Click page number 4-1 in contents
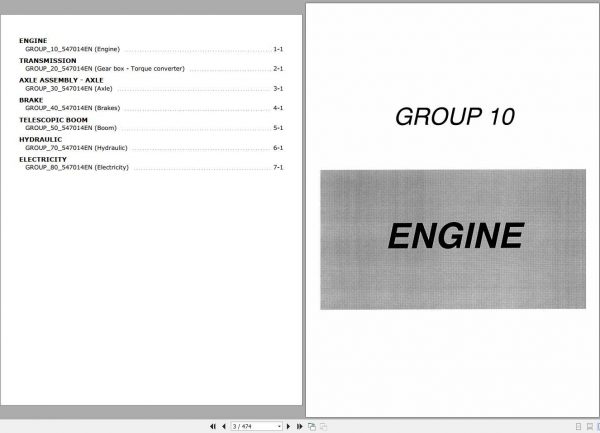The height and width of the screenshot is (433, 600). (278, 108)
